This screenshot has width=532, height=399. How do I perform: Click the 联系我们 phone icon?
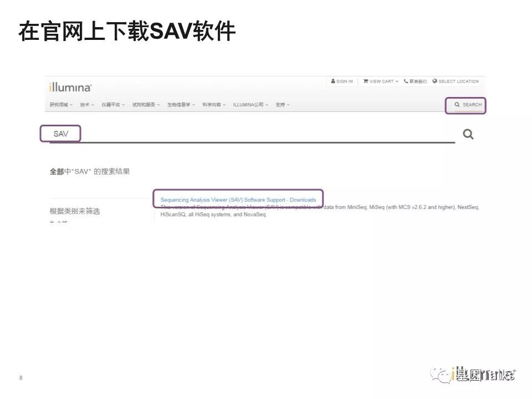pos(406,81)
